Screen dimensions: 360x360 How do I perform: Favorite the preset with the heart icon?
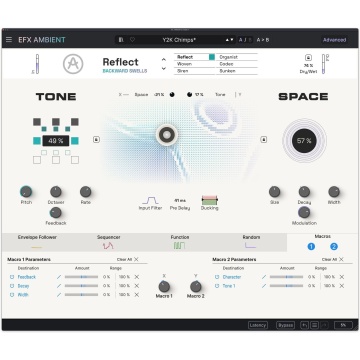pos(132,40)
